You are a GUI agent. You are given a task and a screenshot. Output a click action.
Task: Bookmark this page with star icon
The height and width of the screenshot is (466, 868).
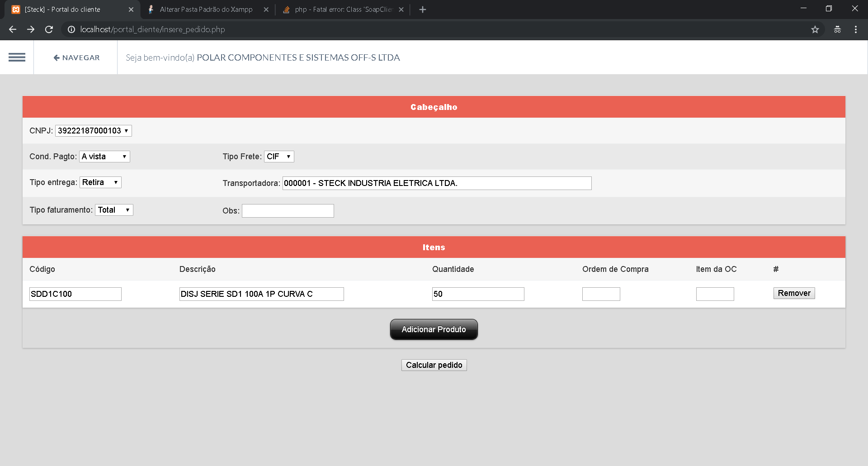point(815,29)
